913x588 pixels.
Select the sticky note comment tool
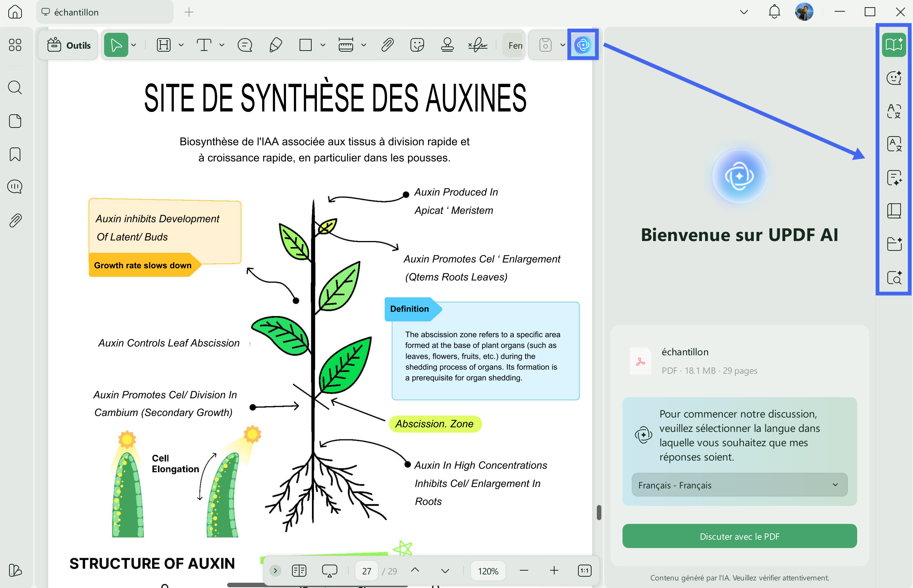click(x=245, y=45)
